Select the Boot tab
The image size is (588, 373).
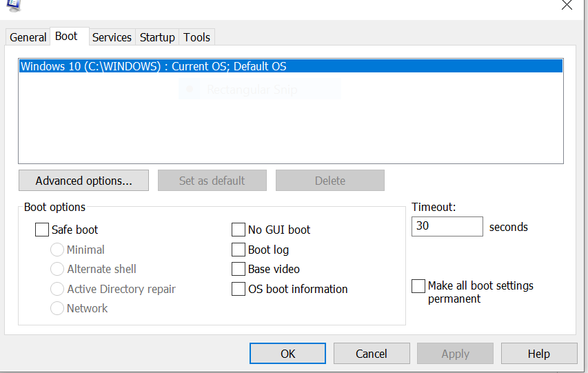(x=70, y=37)
